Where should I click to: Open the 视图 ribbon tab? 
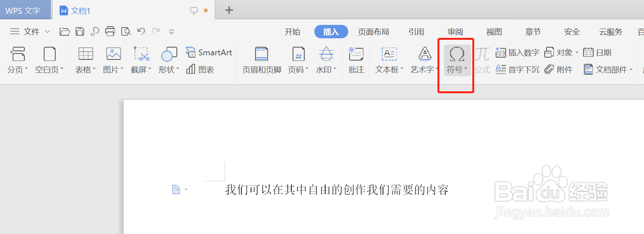pyautogui.click(x=494, y=32)
